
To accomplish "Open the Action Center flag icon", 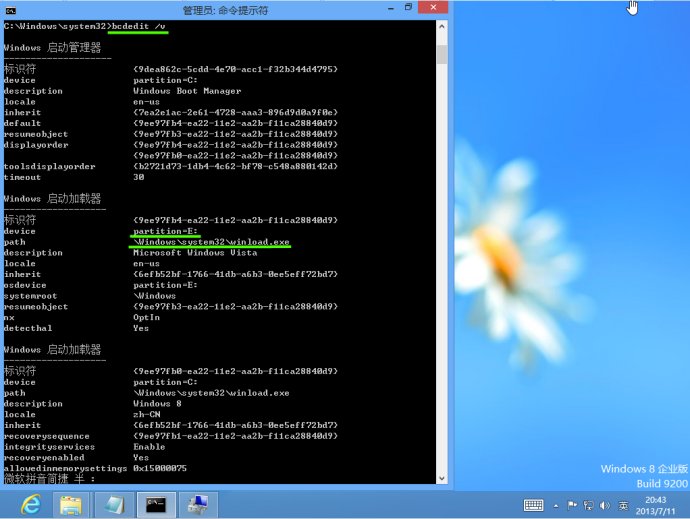I will (572, 505).
